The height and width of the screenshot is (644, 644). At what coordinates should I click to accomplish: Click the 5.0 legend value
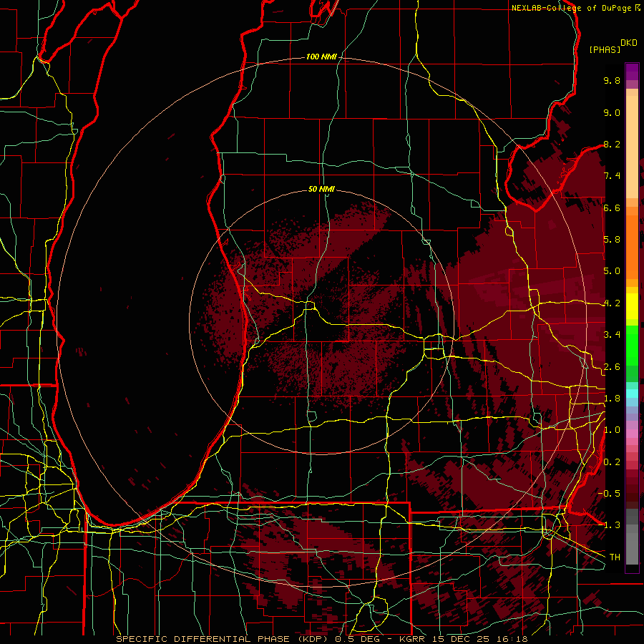click(612, 271)
